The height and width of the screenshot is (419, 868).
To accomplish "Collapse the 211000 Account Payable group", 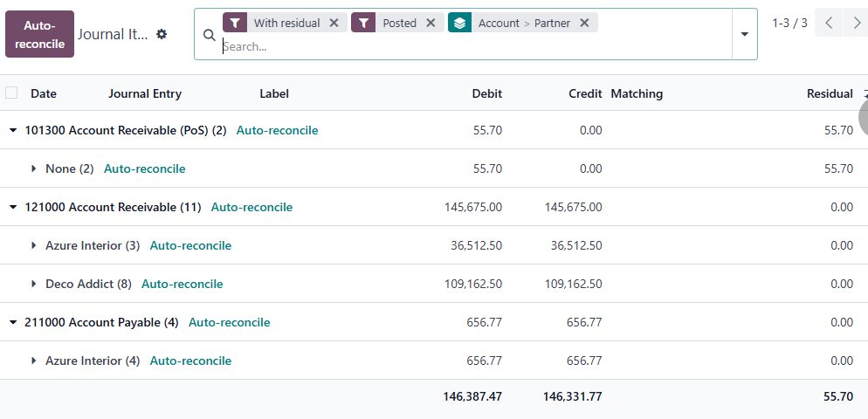I will coord(13,323).
